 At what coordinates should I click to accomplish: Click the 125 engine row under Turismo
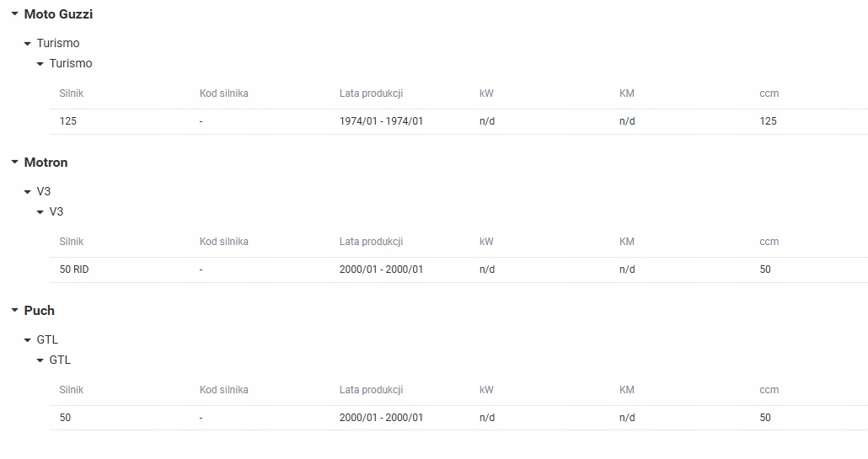459,121
